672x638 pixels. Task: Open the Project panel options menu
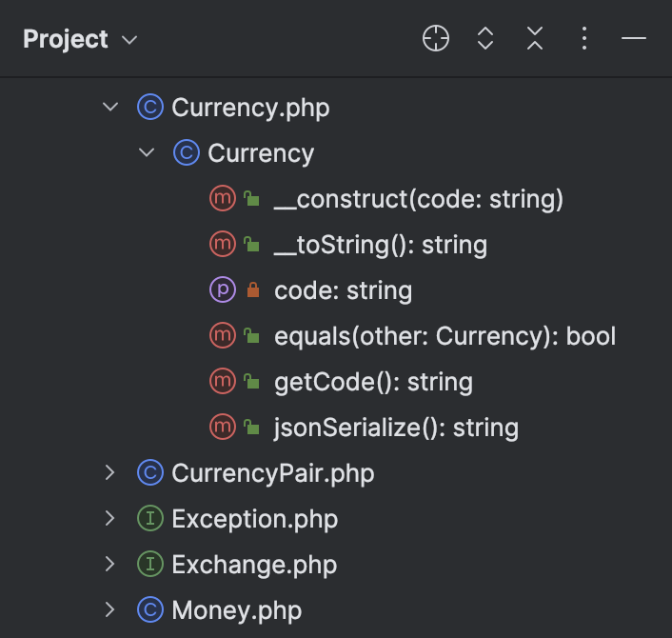pos(584,39)
